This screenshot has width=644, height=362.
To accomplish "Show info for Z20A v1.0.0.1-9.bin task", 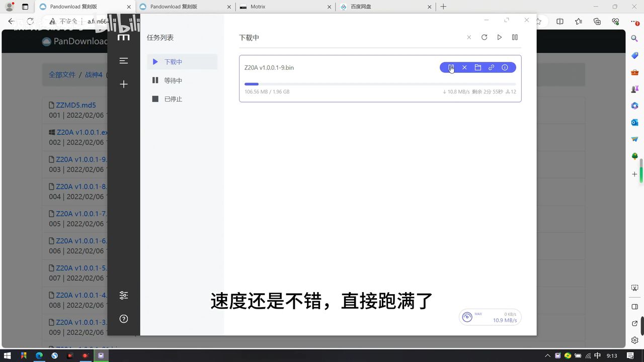I will (505, 67).
